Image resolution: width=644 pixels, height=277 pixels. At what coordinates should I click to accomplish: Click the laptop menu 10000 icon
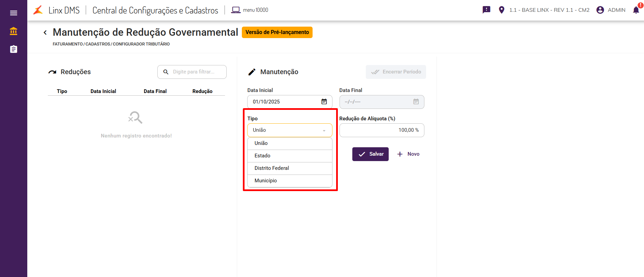click(236, 10)
